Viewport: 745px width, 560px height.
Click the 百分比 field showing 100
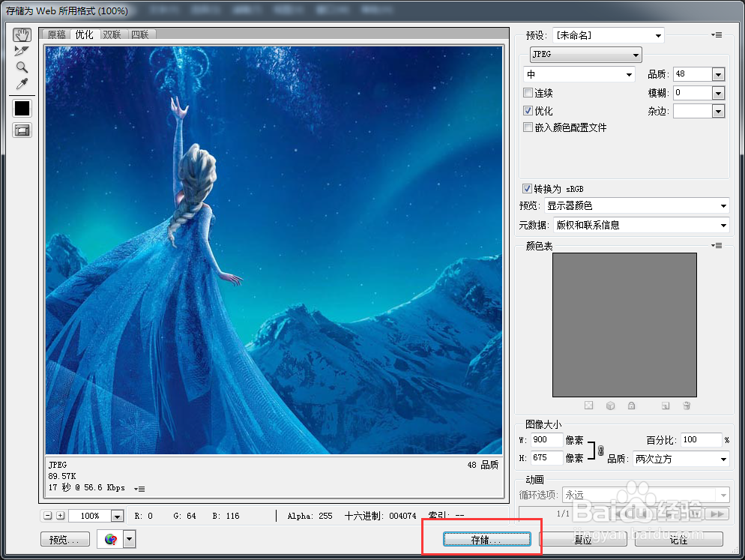[702, 440]
